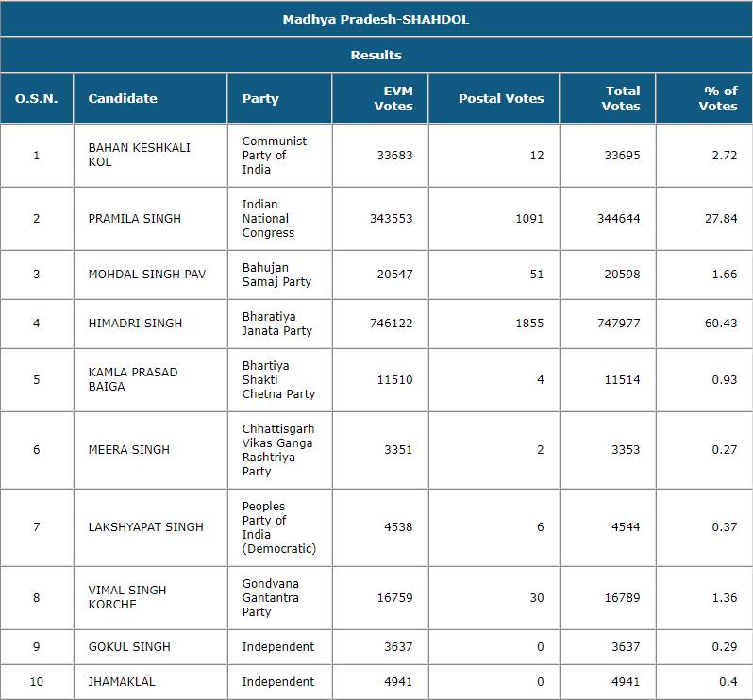Select EVM votes value 343553
Screen dimensions: 753x700
point(391,219)
